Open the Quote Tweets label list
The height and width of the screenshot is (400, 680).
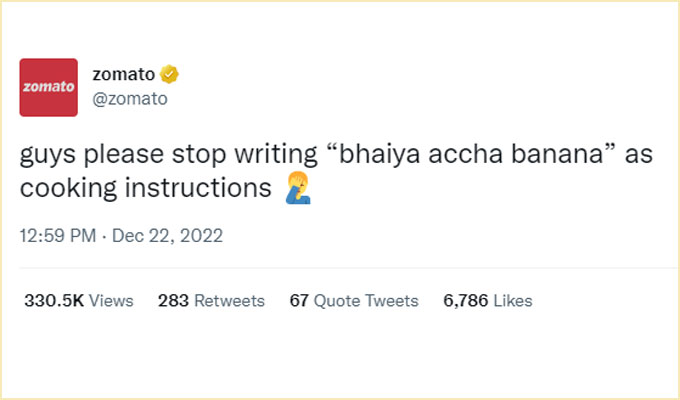coord(366,300)
